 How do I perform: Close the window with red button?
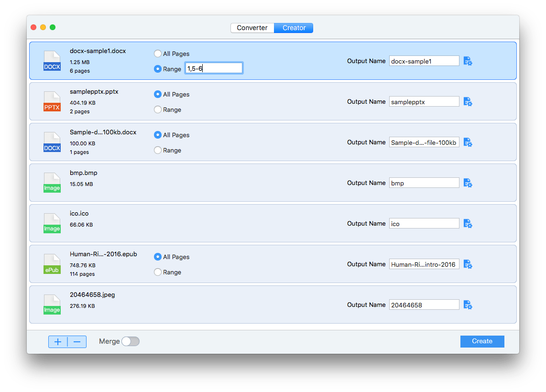pos(33,27)
